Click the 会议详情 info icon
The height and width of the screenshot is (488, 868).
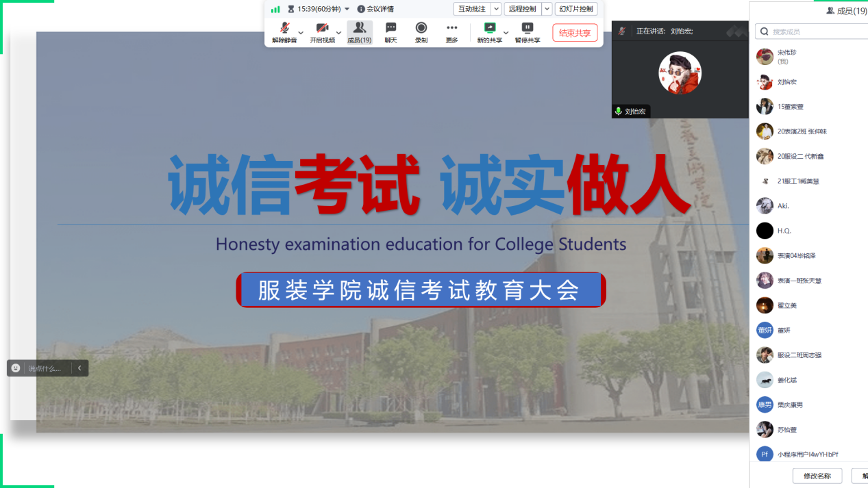tap(361, 9)
